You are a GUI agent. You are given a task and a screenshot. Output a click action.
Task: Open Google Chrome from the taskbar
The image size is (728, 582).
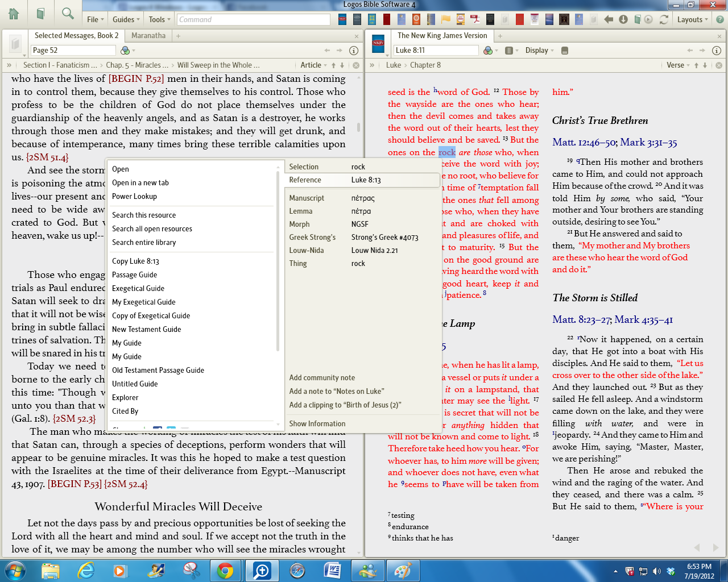pos(225,571)
